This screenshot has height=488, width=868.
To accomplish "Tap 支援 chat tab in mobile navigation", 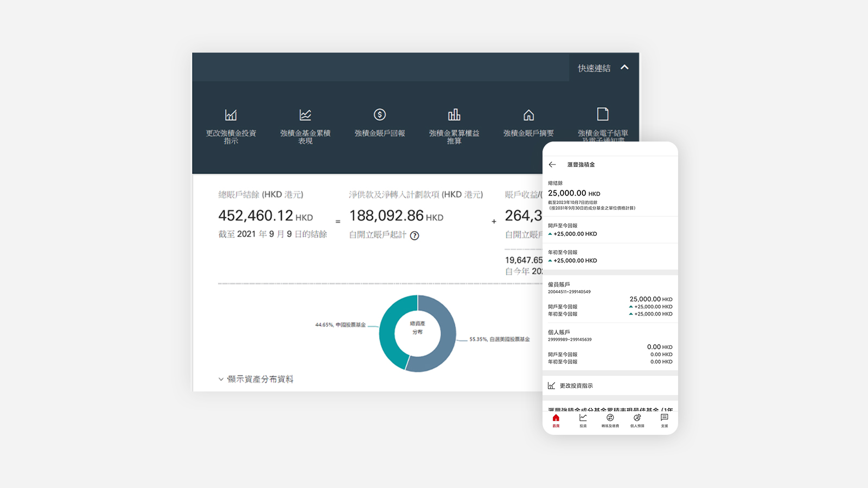I will 665,421.
